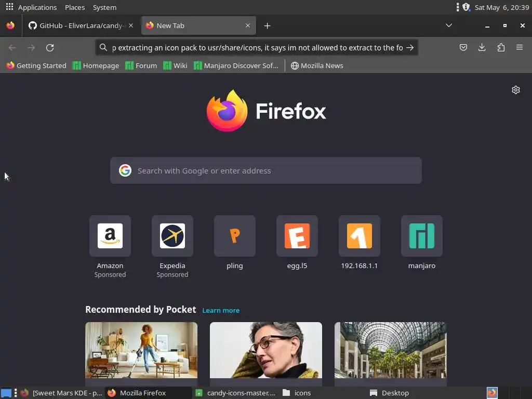
Task: Open the Mozilla News bookmark
Action: click(x=317, y=65)
